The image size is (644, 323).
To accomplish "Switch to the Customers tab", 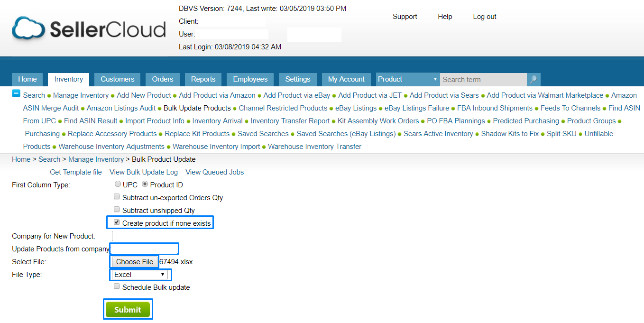I will pyautogui.click(x=118, y=79).
